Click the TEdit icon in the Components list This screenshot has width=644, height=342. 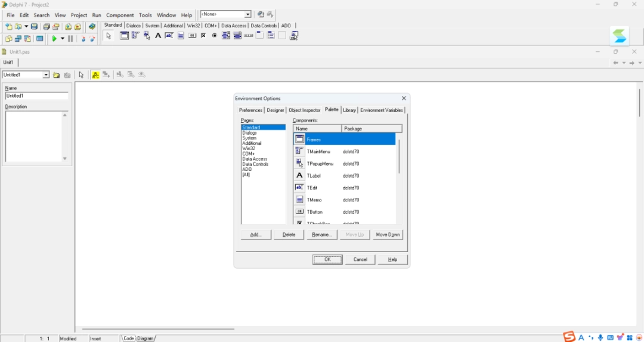300,188
